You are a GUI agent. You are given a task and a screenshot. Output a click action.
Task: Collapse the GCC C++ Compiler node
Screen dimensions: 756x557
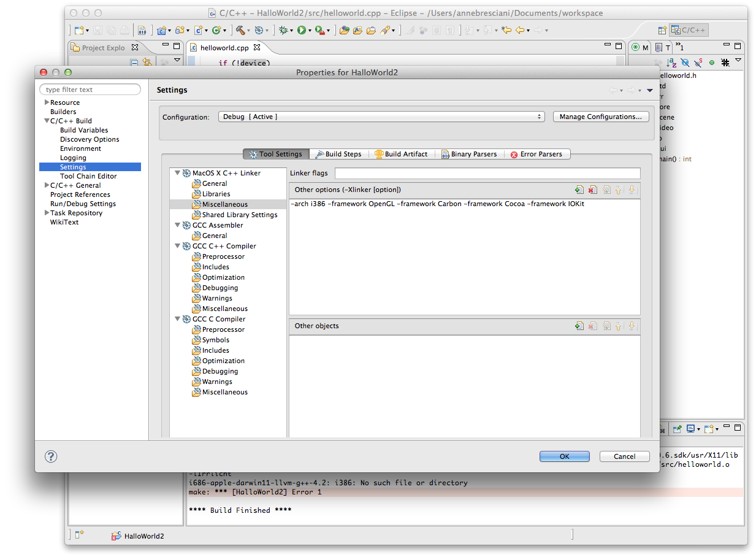click(177, 246)
